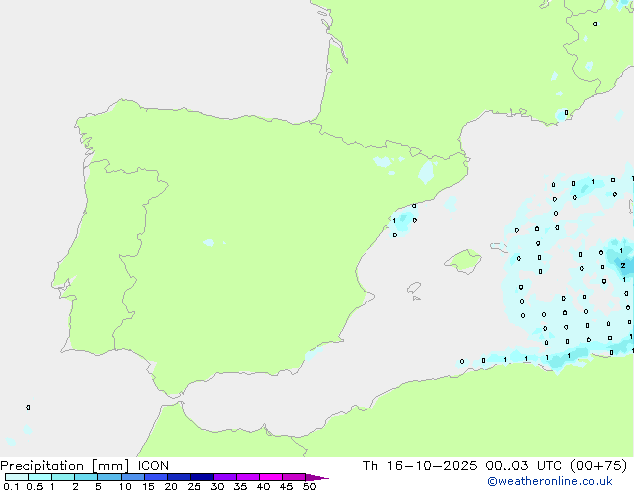634x490 pixels.
Task: Click the small island of Formentera
Action: tap(416, 298)
